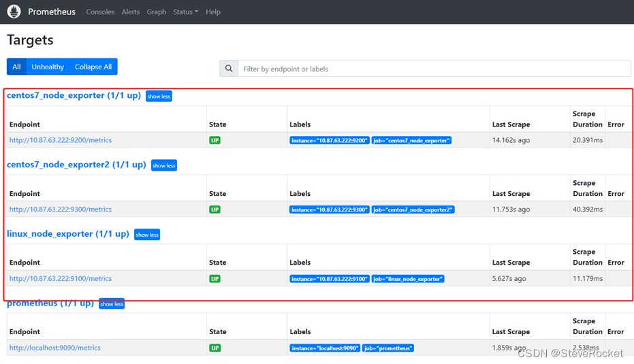Go to Alerts page

(x=131, y=12)
